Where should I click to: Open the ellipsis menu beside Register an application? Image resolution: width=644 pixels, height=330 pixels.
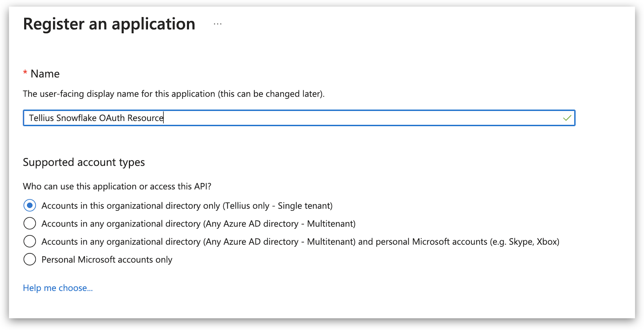click(x=218, y=24)
